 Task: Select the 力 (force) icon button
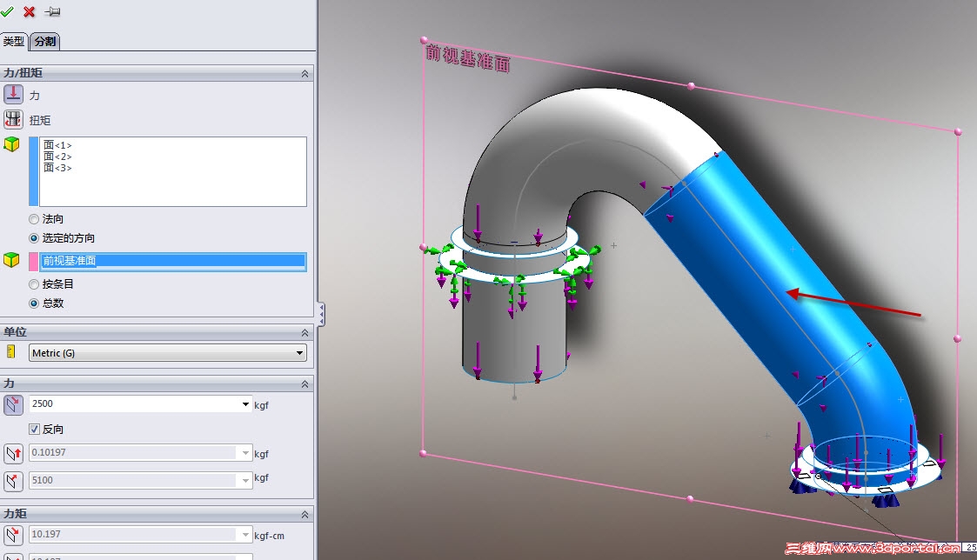13,94
